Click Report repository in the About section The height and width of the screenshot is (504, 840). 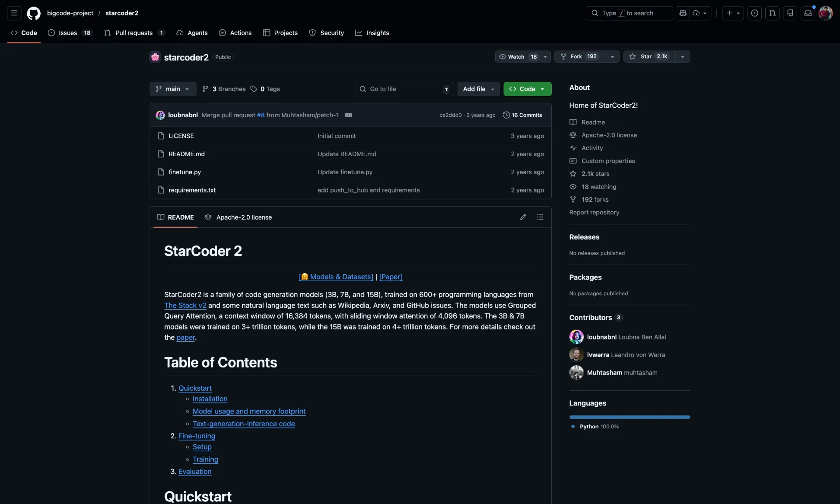[x=594, y=213]
